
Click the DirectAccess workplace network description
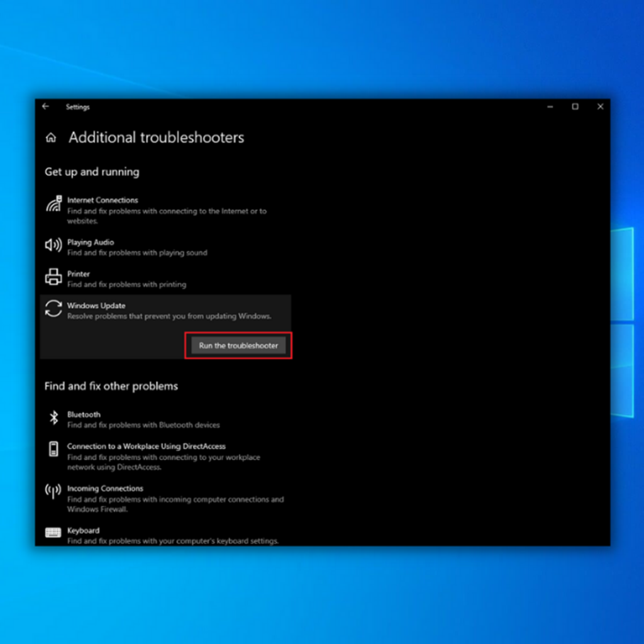tap(164, 462)
